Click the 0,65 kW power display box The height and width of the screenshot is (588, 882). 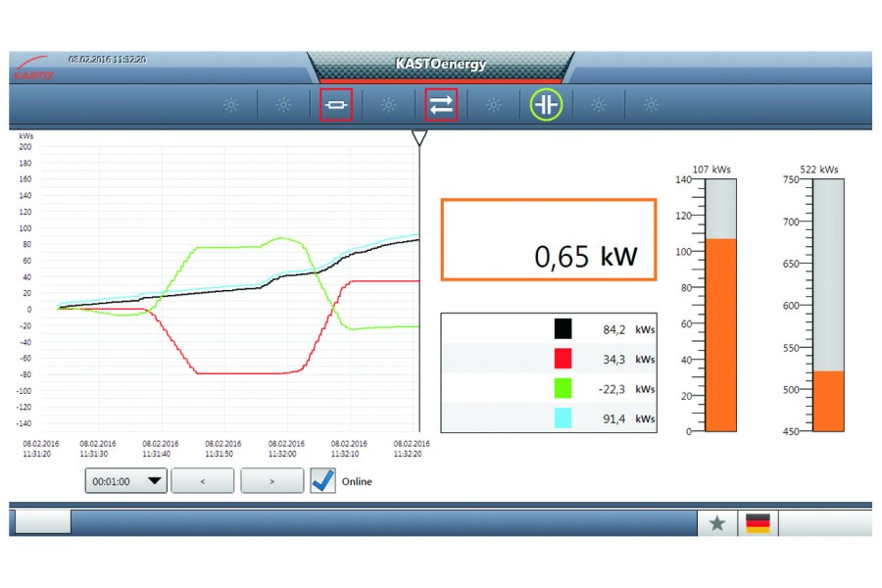(549, 239)
